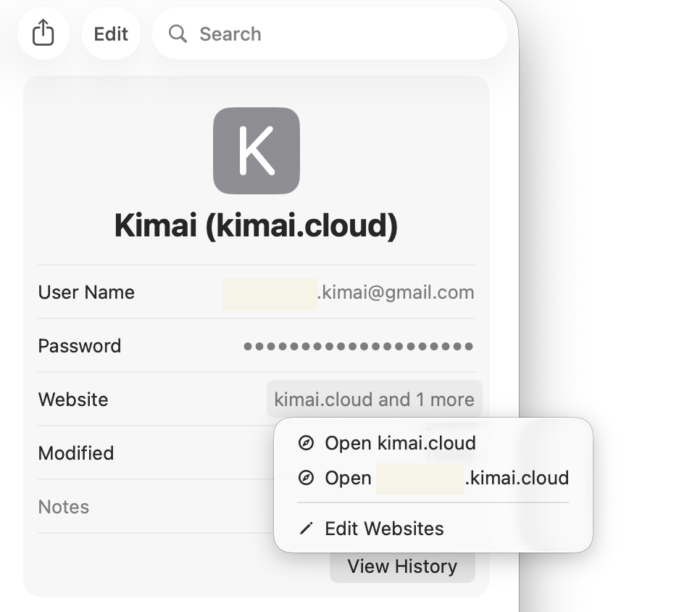Click the Website row label
Screen dimensions: 700x612
click(x=73, y=400)
